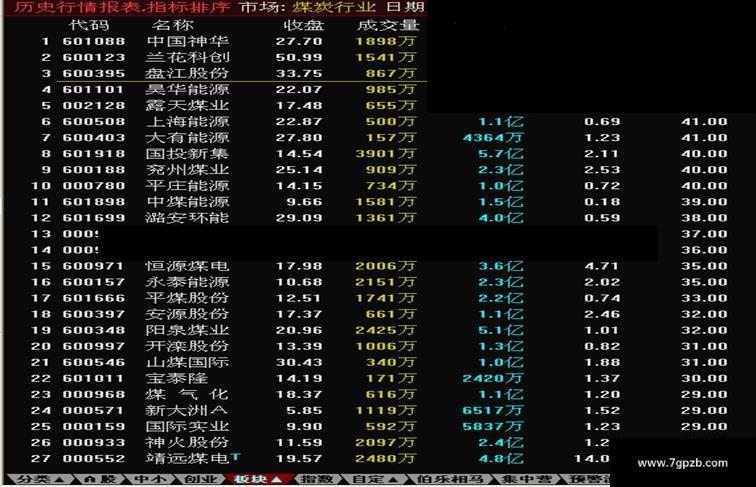
Task: Click stock code 600971
Action: [94, 266]
